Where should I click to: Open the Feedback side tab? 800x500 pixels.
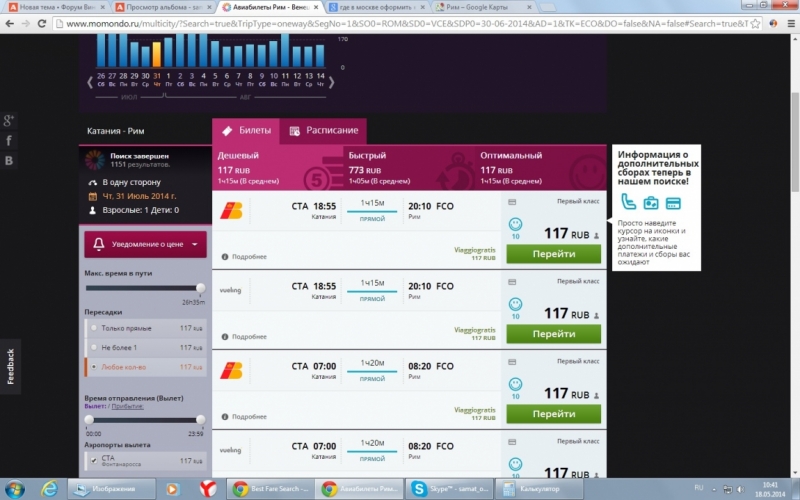point(10,367)
